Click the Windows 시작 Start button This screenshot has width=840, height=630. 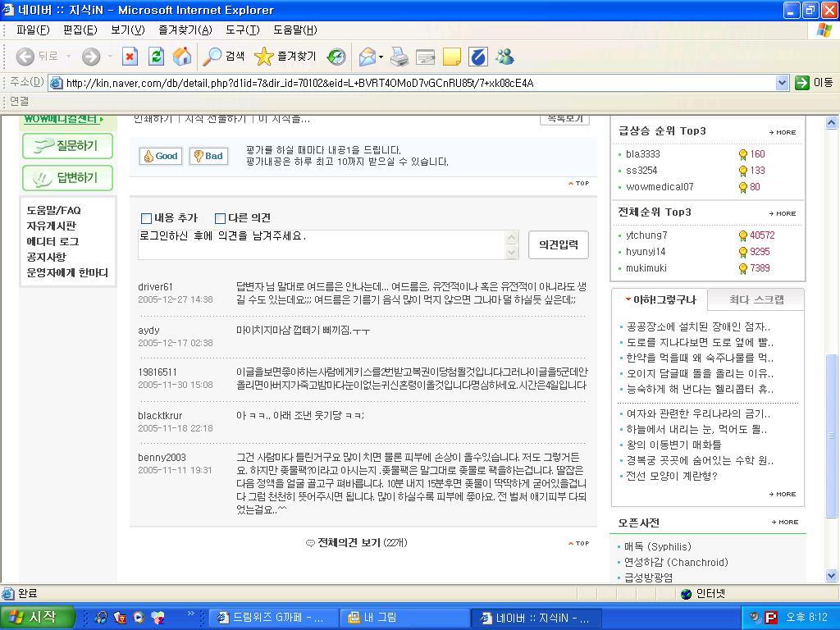39,618
